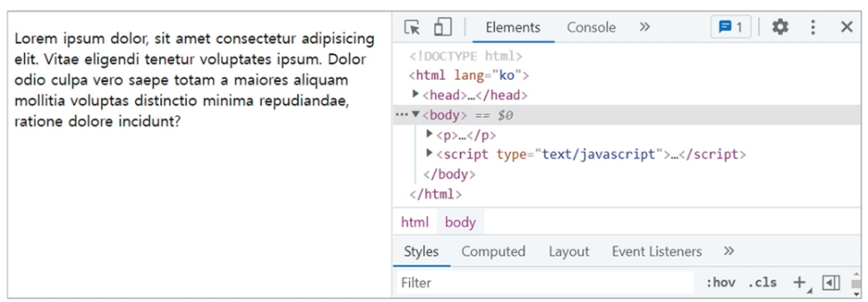The width and height of the screenshot is (868, 302).
Task: Show more DevTools tabs chevron
Action: pyautogui.click(x=644, y=27)
